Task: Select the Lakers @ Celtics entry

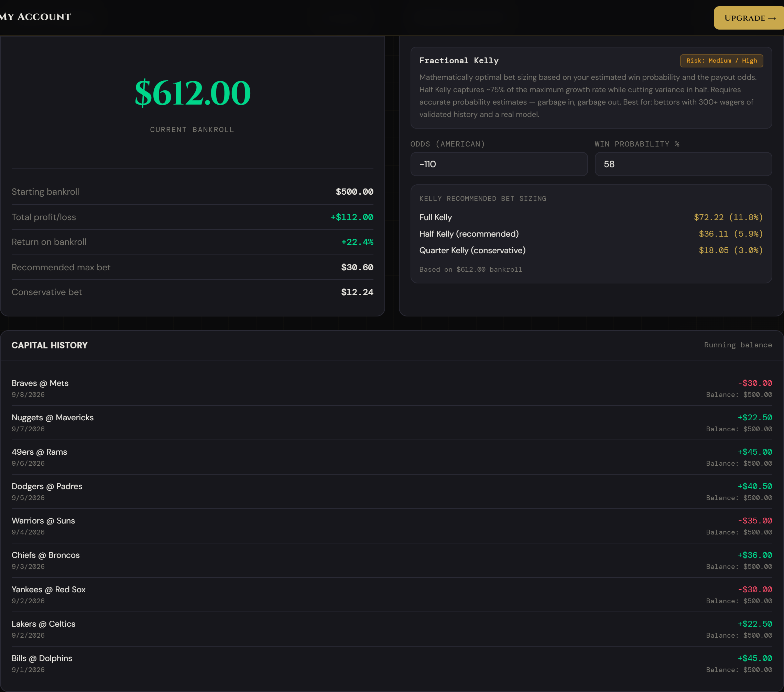Action: 392,629
